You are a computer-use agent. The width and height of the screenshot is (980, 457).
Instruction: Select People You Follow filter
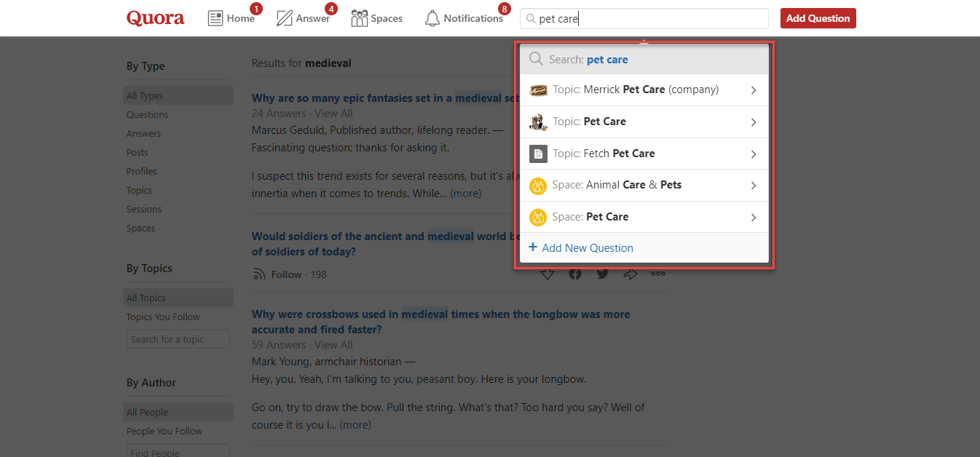[165, 431]
